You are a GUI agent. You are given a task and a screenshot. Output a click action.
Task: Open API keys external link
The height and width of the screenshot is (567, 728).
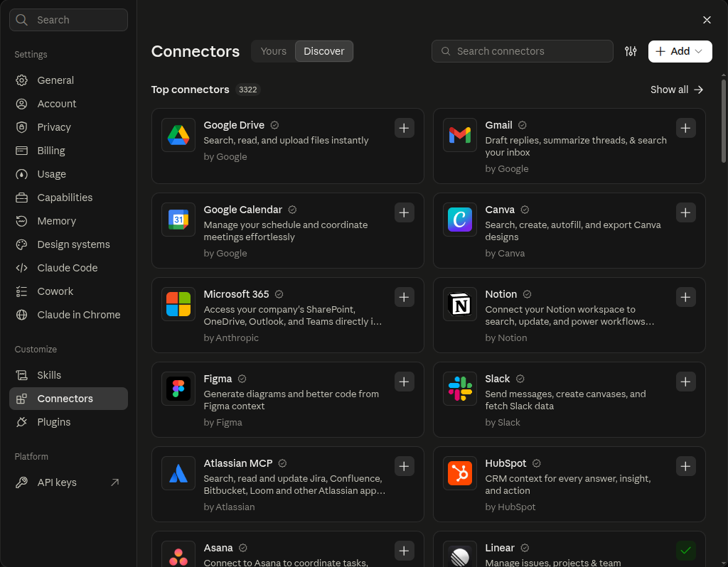click(68, 482)
